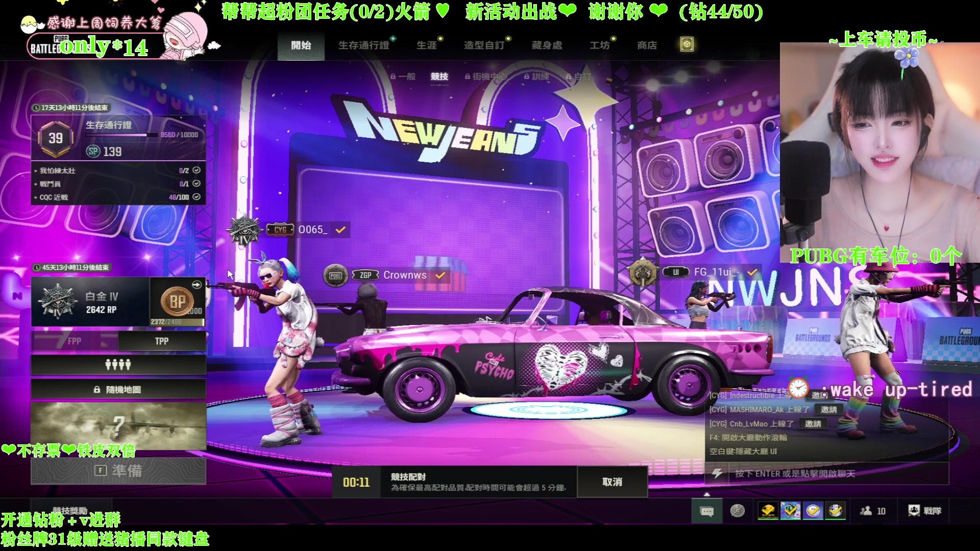Click the UI clan tag of FG_11ui_
The height and width of the screenshot is (551, 980).
[x=675, y=272]
